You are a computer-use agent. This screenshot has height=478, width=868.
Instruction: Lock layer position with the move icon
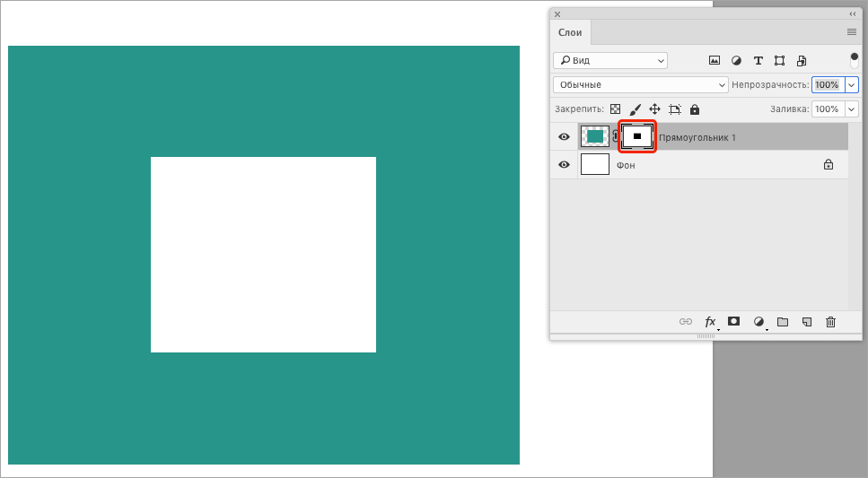click(654, 109)
